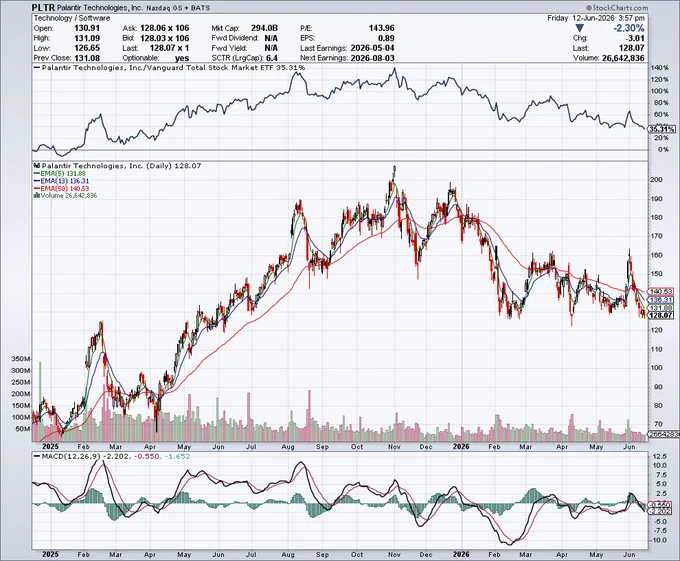Click the Last Earnings date 2026-05-04
The image size is (680, 561).
pos(373,48)
